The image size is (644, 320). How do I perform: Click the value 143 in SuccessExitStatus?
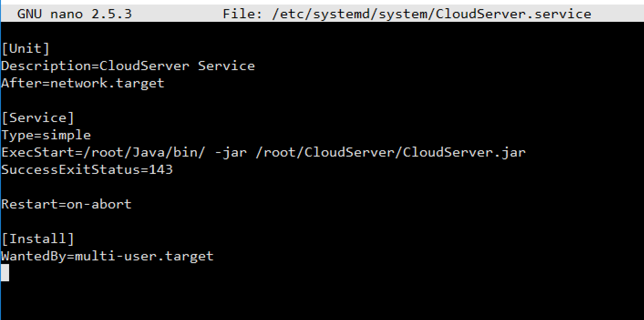pyautogui.click(x=160, y=170)
